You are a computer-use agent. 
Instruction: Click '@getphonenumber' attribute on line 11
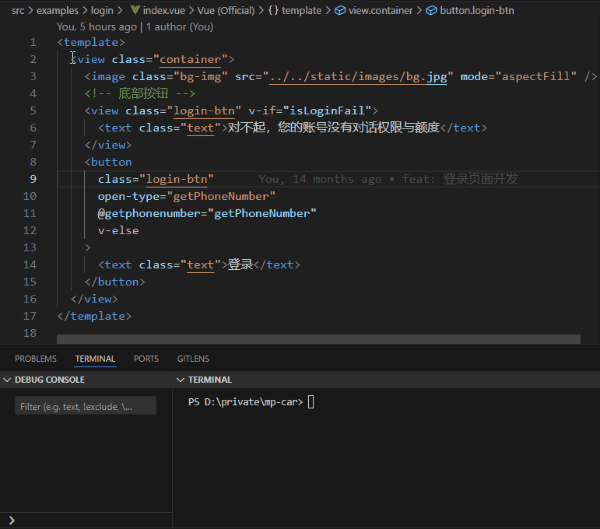[x=149, y=214]
